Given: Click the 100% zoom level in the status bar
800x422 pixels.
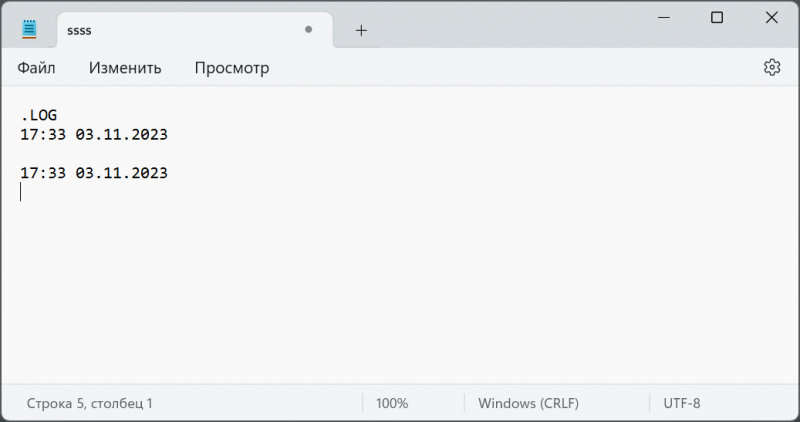Looking at the screenshot, I should pyautogui.click(x=392, y=403).
